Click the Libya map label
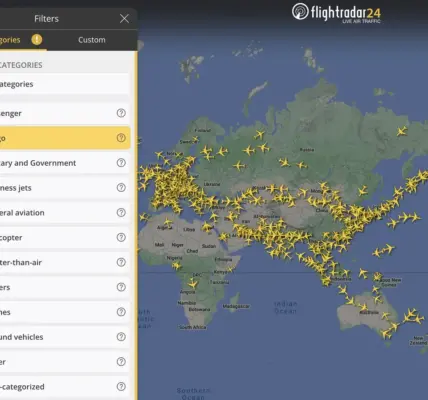 coord(189,229)
